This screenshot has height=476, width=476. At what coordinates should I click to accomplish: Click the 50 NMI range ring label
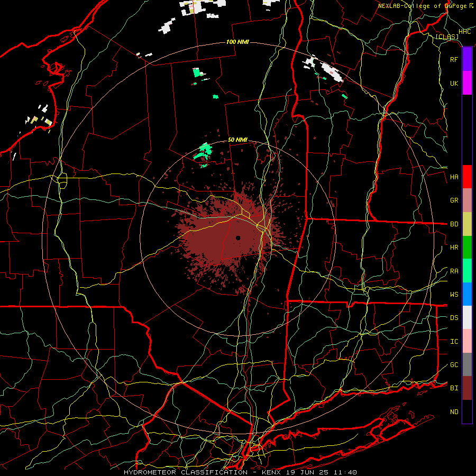[x=237, y=140]
